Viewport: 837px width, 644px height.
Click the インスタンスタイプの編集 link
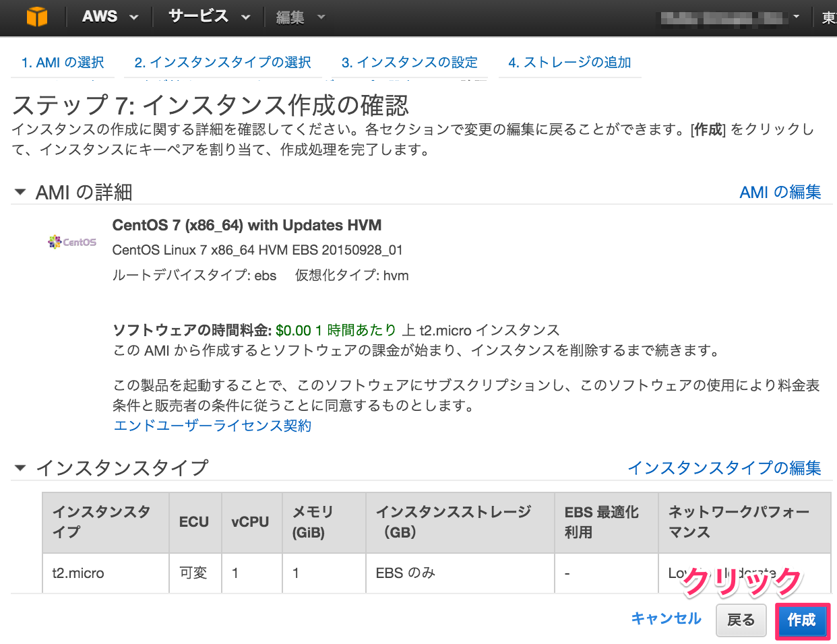[x=724, y=468]
